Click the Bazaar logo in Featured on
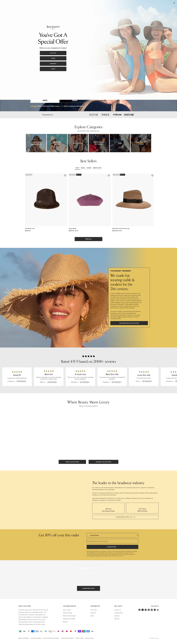177x644 pixels. point(94,115)
